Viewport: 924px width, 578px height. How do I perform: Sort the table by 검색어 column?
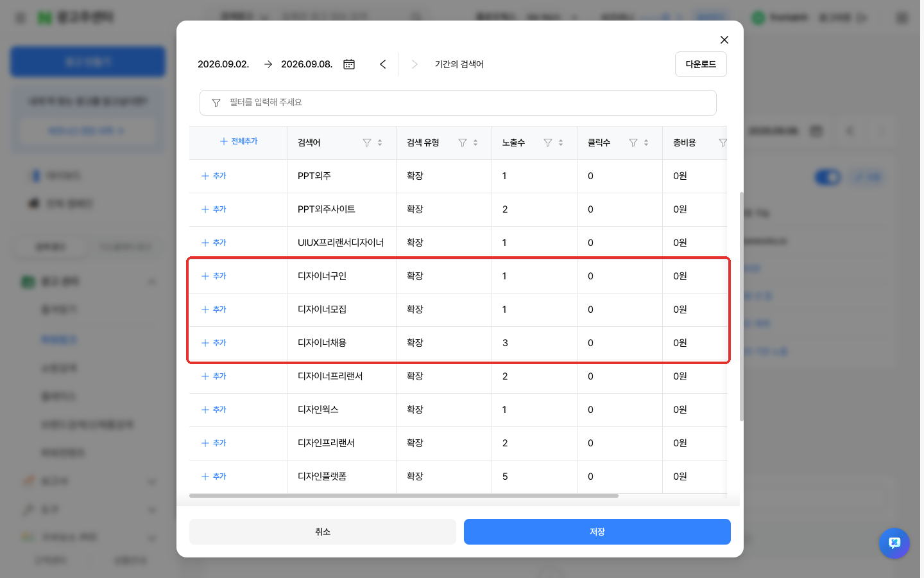(x=380, y=143)
